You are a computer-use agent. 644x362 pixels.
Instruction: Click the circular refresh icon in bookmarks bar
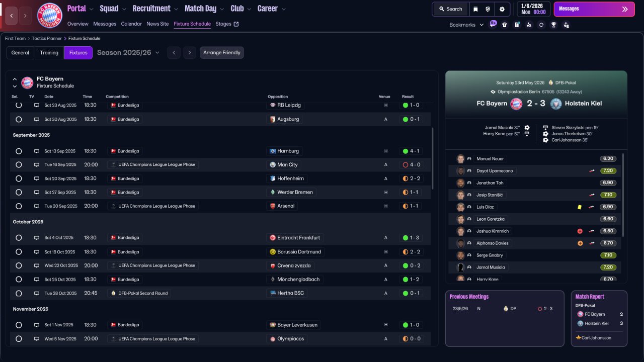(x=541, y=25)
